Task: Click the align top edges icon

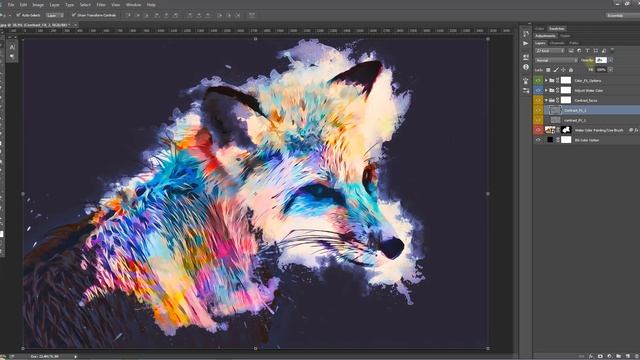Action: coord(129,15)
